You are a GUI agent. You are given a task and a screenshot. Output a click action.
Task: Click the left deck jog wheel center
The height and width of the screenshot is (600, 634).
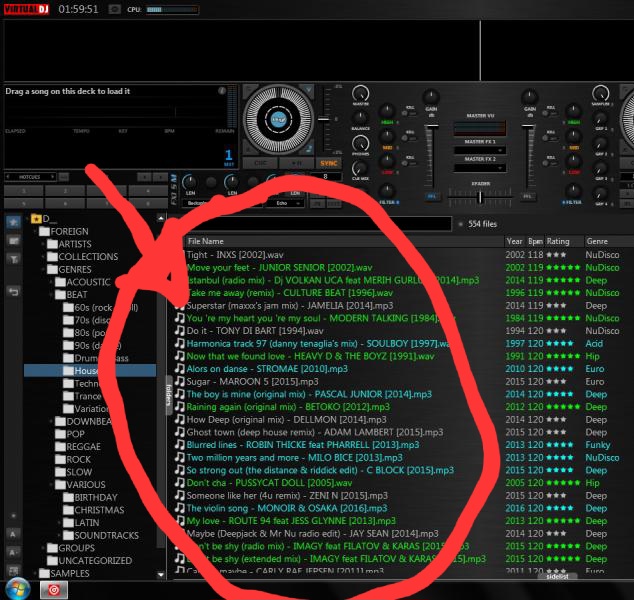[x=278, y=119]
